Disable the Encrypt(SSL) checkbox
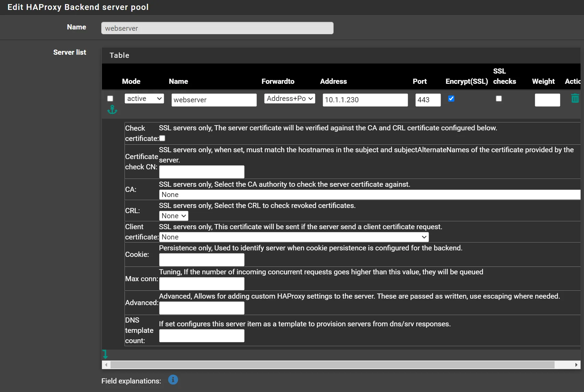 451,99
